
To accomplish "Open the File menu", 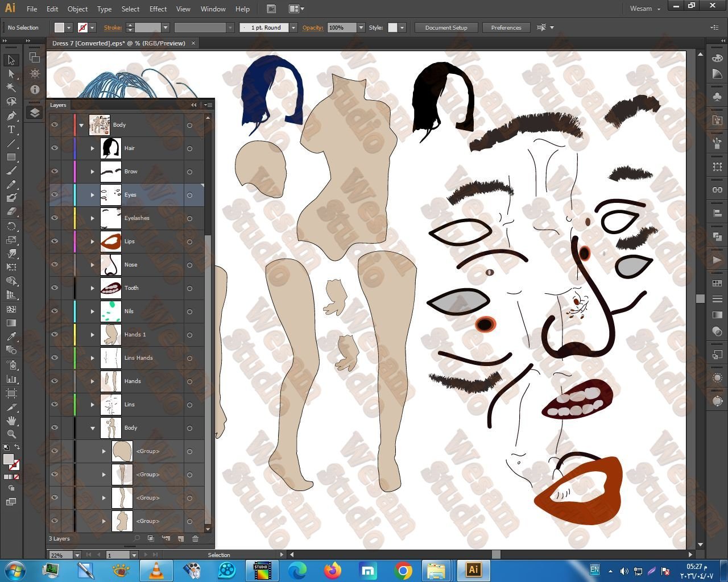I will (32, 9).
